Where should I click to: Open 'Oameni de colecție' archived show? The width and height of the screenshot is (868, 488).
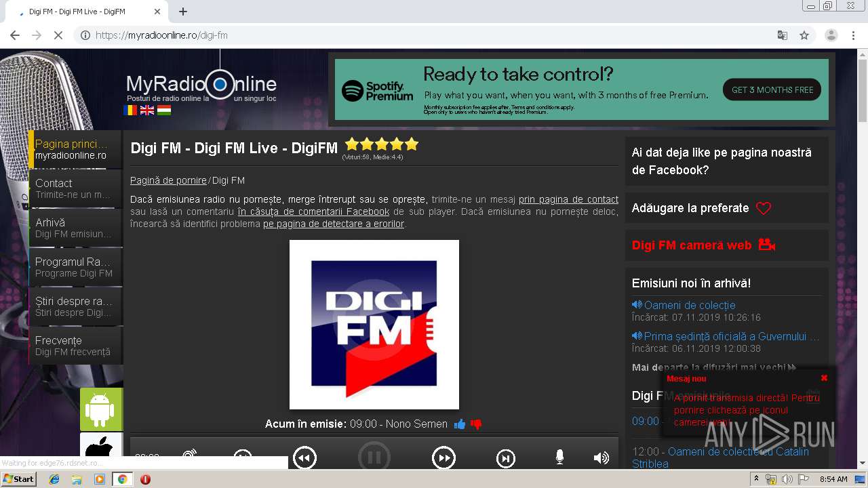pyautogui.click(x=690, y=305)
